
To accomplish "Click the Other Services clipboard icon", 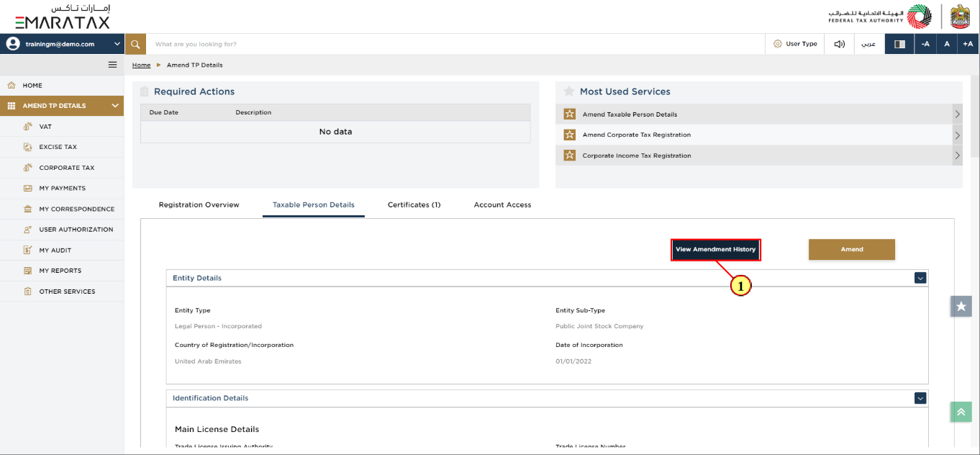I will [x=27, y=292].
